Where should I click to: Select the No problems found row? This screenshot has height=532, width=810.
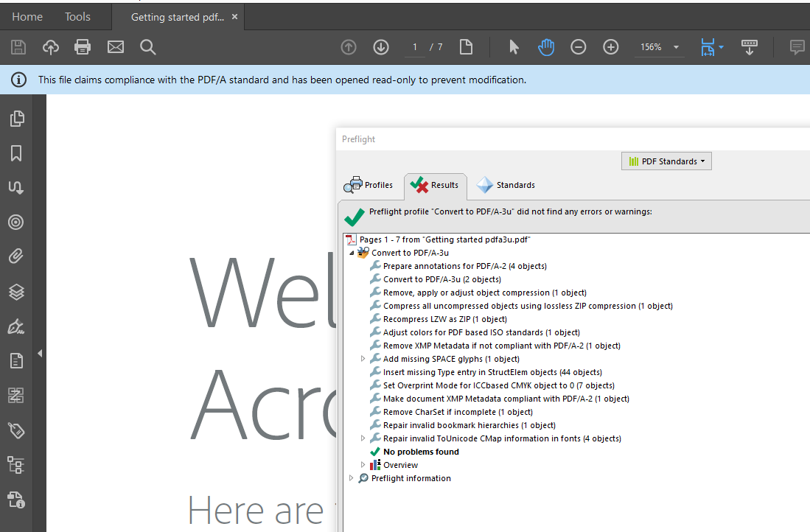(414, 452)
